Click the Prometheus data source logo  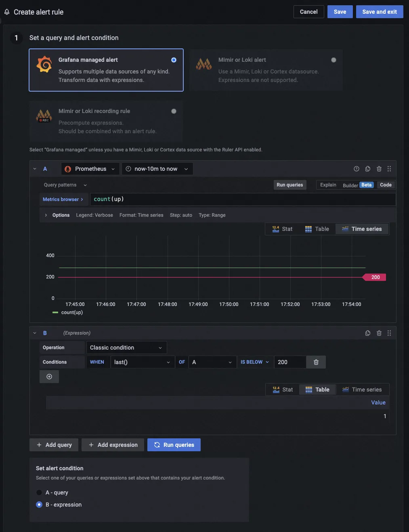point(68,169)
